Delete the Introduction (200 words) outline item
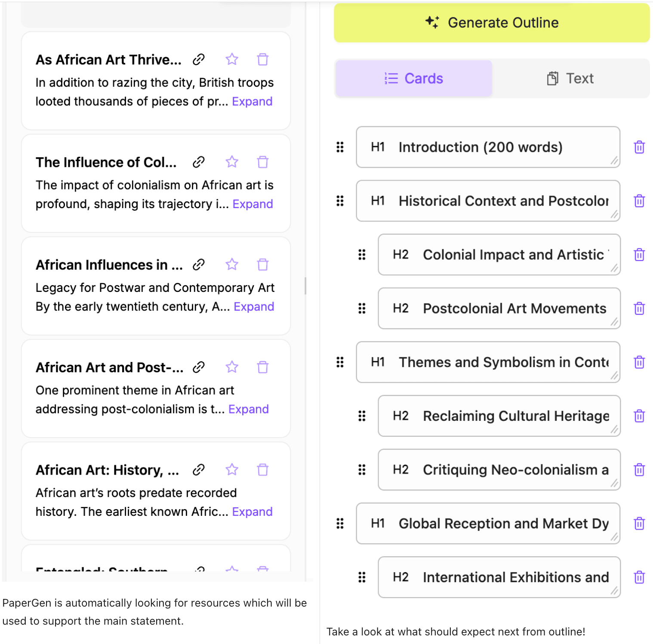 click(x=639, y=147)
